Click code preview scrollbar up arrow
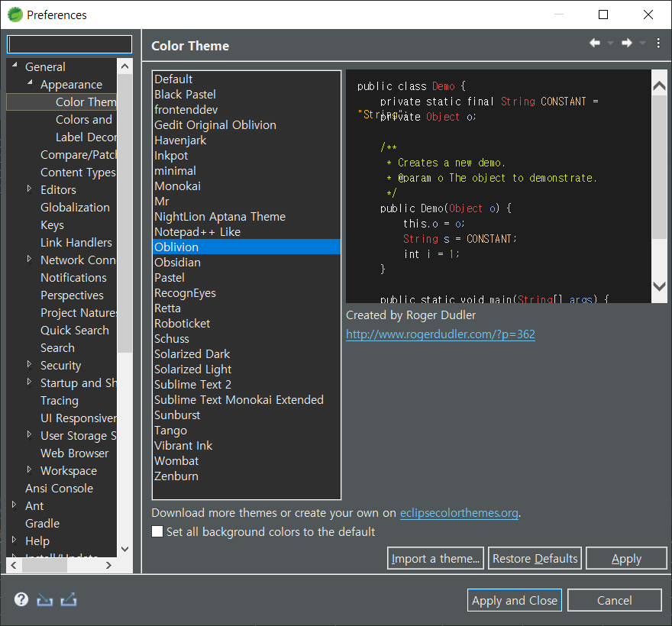This screenshot has height=626, width=672. [659, 86]
